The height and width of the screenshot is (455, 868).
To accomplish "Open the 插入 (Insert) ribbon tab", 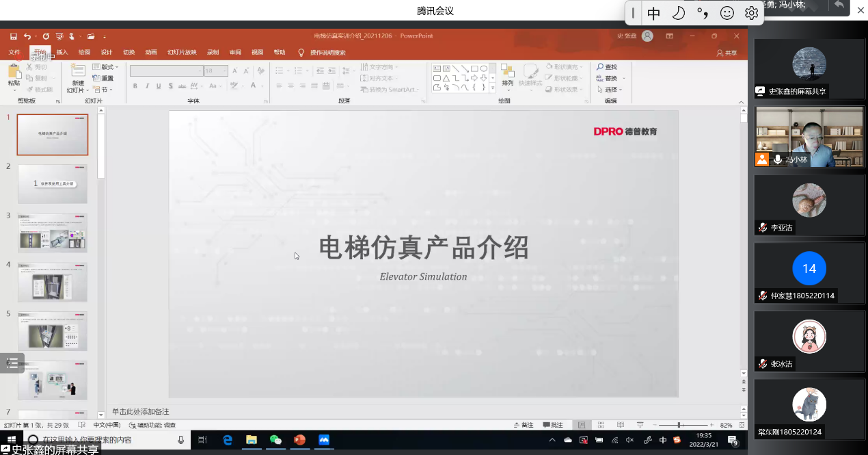I will [62, 53].
